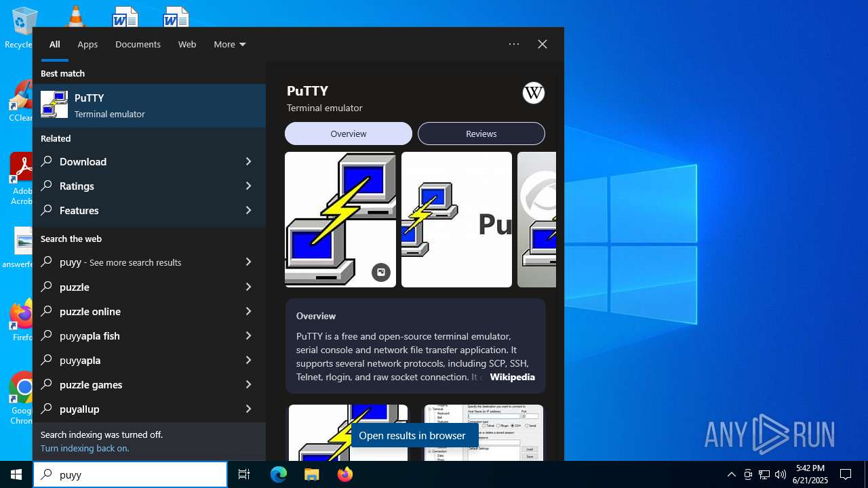868x488 pixels.
Task: Click the search icon beside Download
Action: click(x=47, y=161)
